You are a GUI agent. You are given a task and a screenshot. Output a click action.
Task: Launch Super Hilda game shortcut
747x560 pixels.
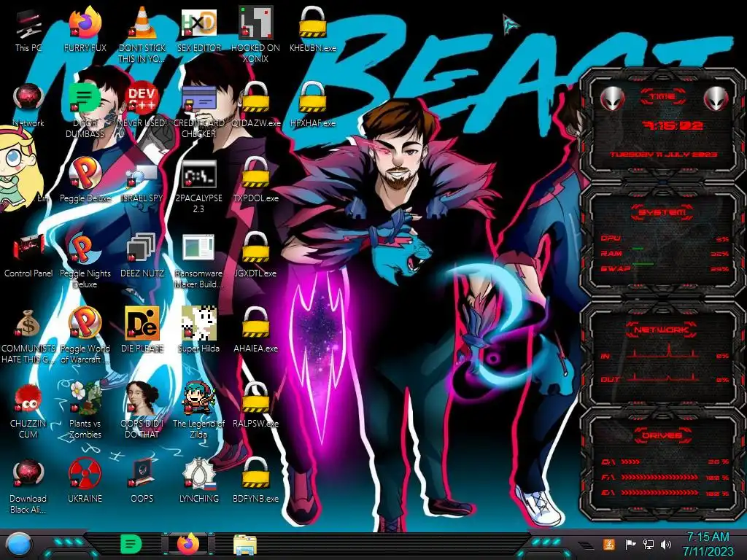[x=198, y=330]
